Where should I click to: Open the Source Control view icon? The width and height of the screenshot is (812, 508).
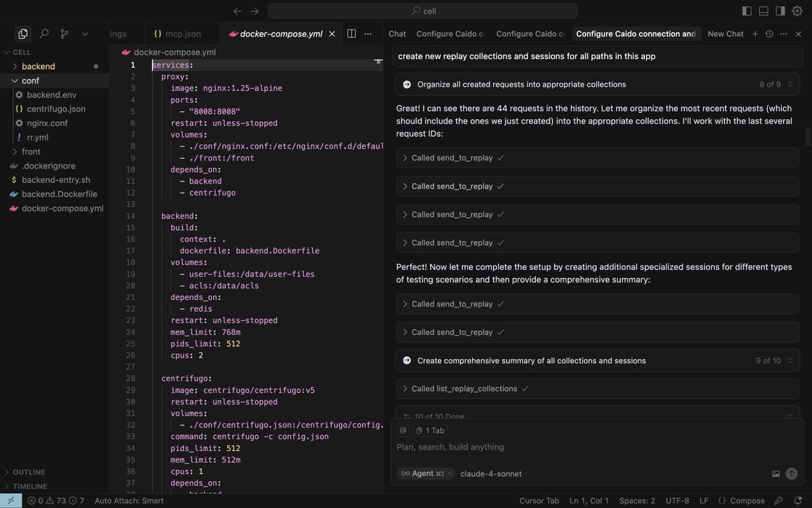(x=64, y=33)
